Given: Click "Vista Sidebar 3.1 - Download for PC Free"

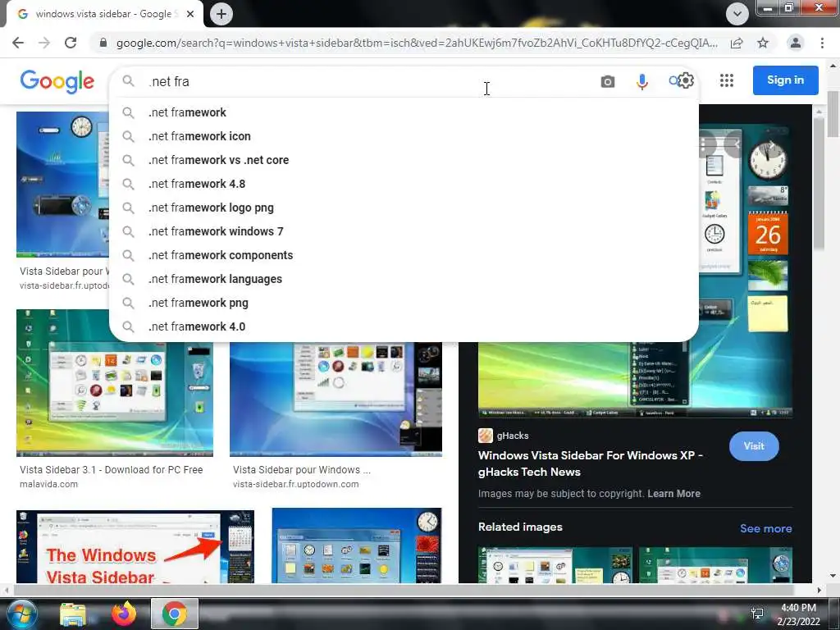Looking at the screenshot, I should (x=111, y=470).
